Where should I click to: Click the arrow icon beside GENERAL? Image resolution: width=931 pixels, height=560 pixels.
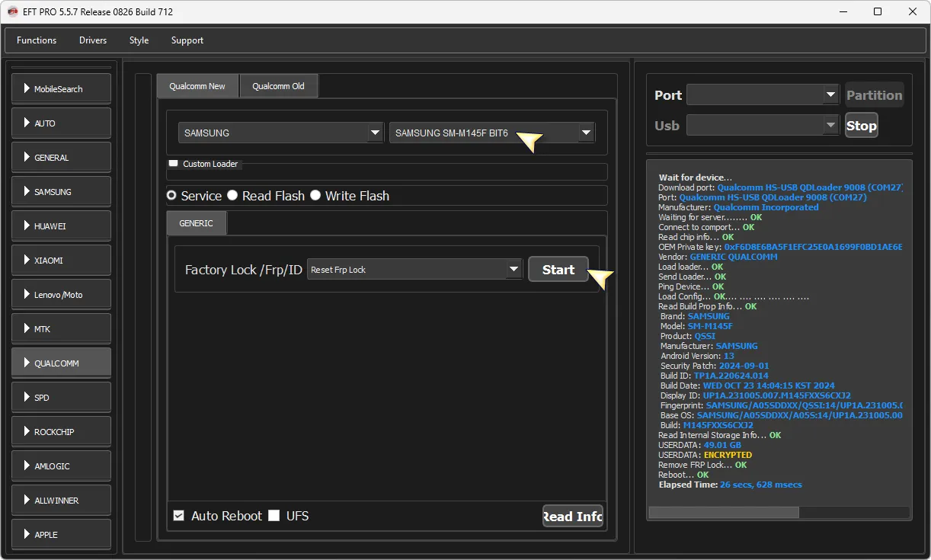coord(27,157)
